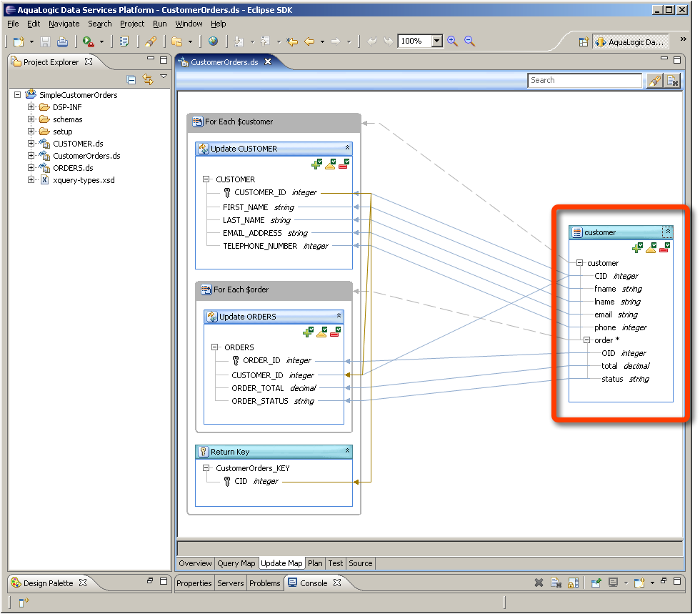
Task: Click the add icon in the customer block
Action: click(x=637, y=247)
